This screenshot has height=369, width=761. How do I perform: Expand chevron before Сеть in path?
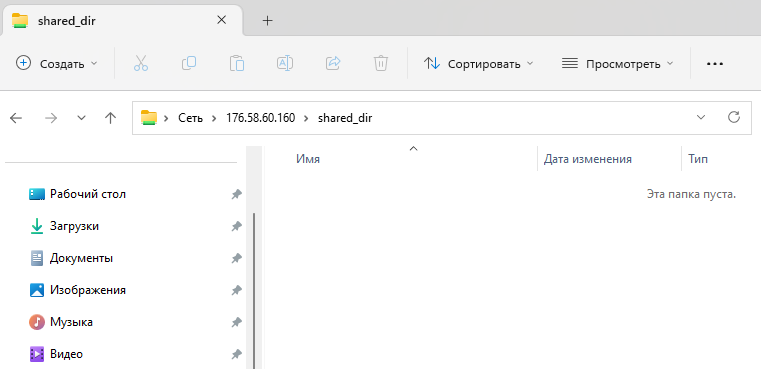166,118
